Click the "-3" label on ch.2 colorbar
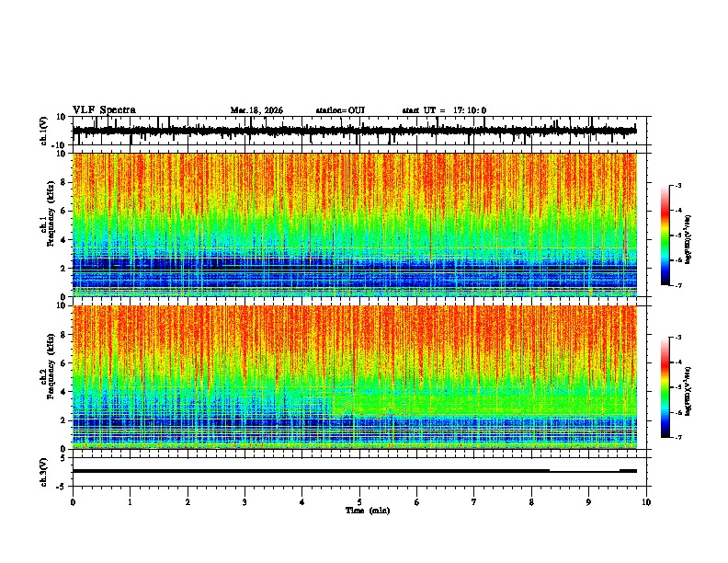The width and height of the screenshot is (728, 563). coord(677,338)
